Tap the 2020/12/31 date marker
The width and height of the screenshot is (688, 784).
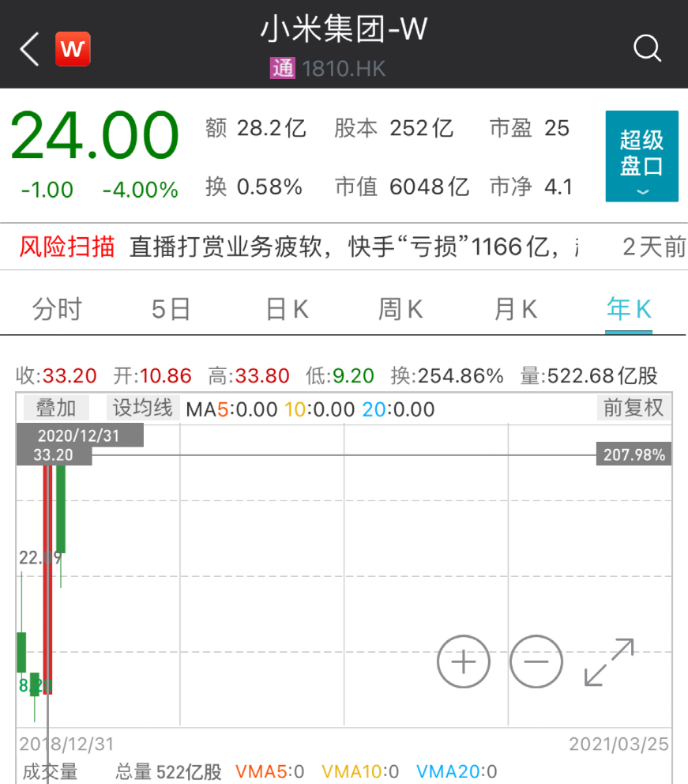[x=80, y=435]
